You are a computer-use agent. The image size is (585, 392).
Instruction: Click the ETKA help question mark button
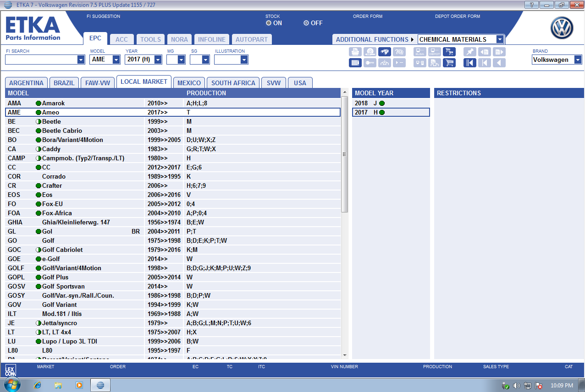click(531, 5)
